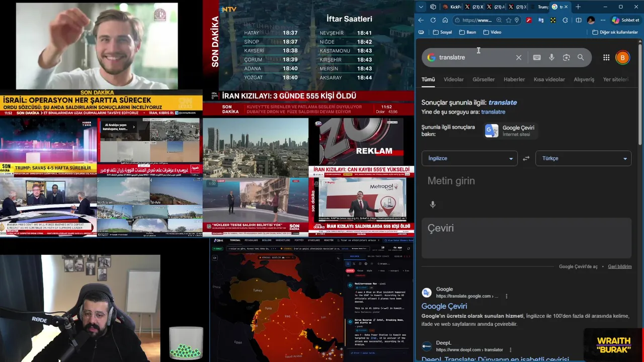Image resolution: width=644 pixels, height=362 pixels.
Task: Add page to favorites with the star icon
Action: [x=509, y=20]
